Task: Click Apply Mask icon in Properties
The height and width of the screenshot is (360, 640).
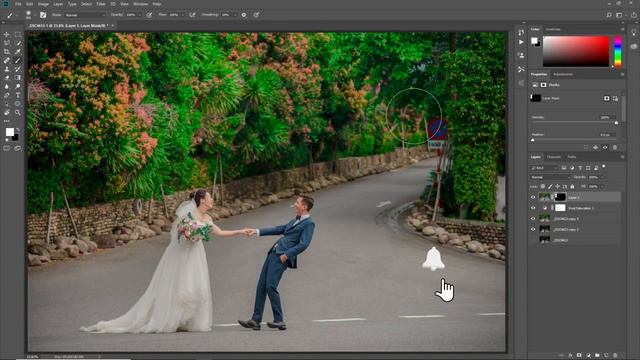Action: tap(596, 147)
